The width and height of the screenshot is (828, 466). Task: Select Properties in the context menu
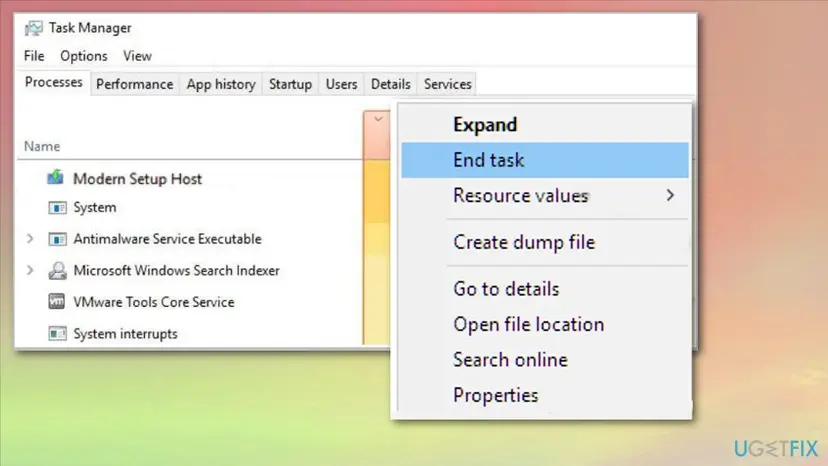[545, 395]
